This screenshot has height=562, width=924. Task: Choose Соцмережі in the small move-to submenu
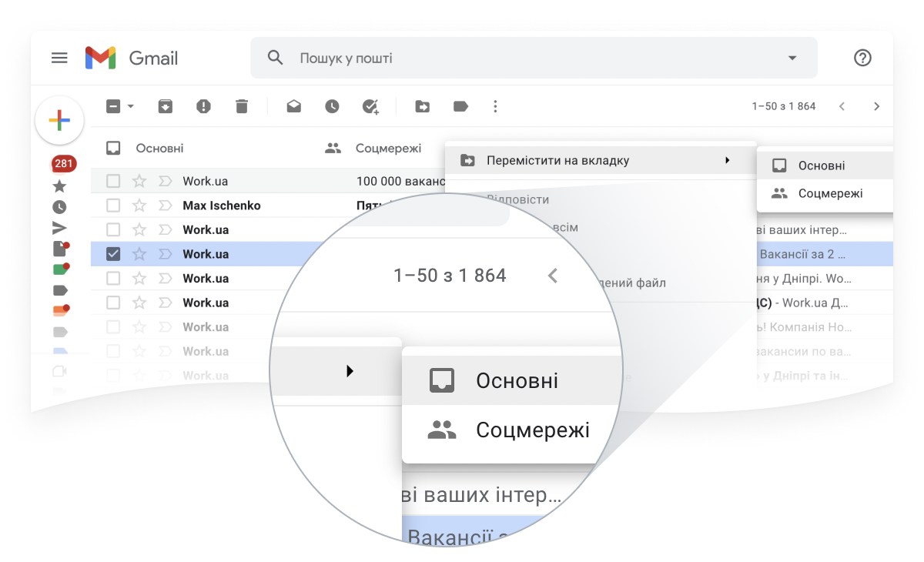click(825, 193)
